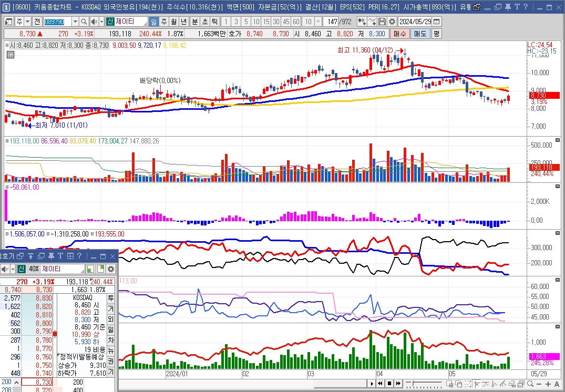Viewport: 565px width, 392px height.
Task: Click the font size T icon in chart title bar
Action: tap(517, 7)
